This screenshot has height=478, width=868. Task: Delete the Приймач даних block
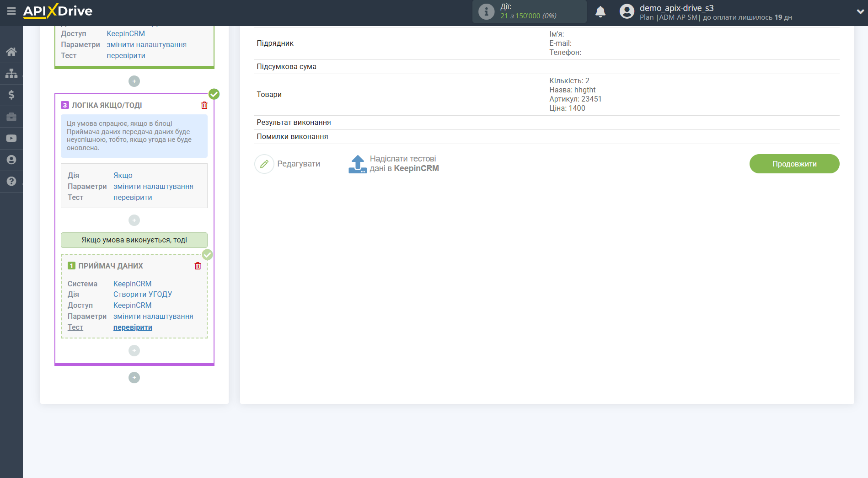pos(198,266)
